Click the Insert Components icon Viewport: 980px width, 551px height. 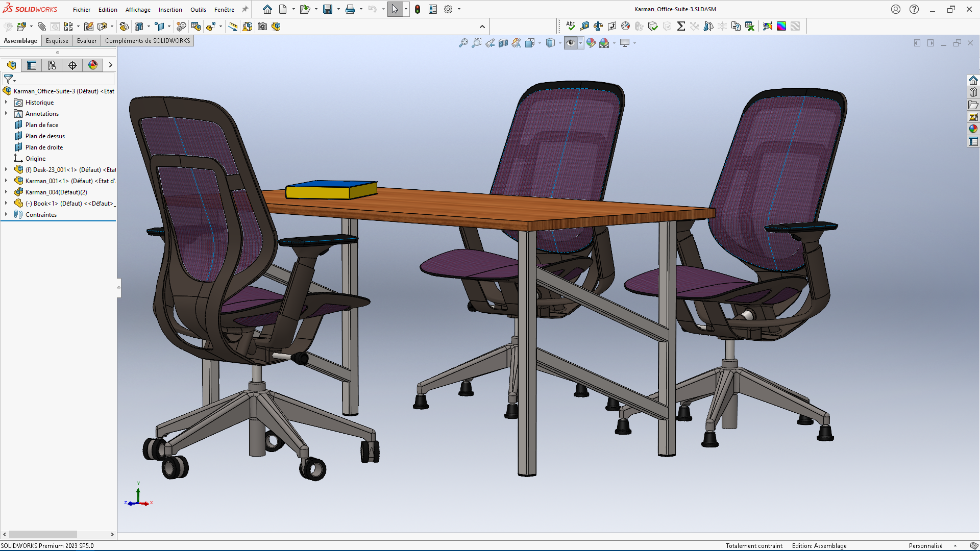pos(21,27)
